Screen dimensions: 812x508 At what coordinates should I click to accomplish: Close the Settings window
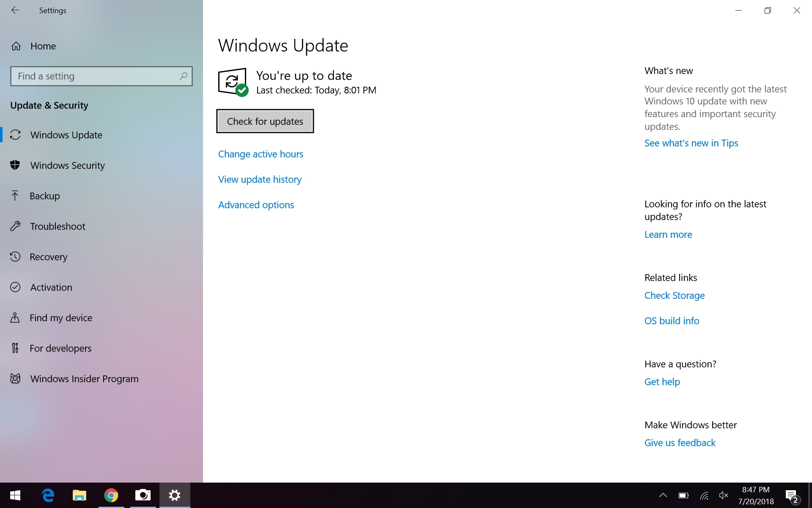(797, 10)
